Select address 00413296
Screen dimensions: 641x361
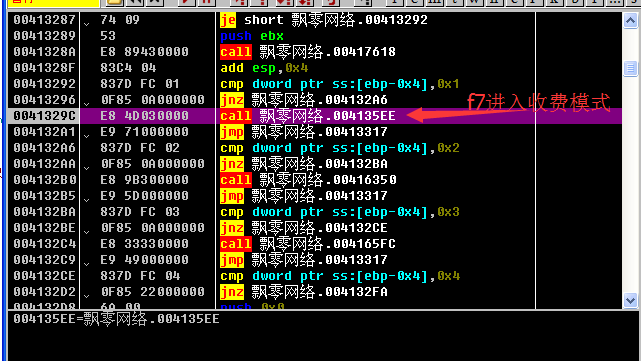(x=44, y=100)
